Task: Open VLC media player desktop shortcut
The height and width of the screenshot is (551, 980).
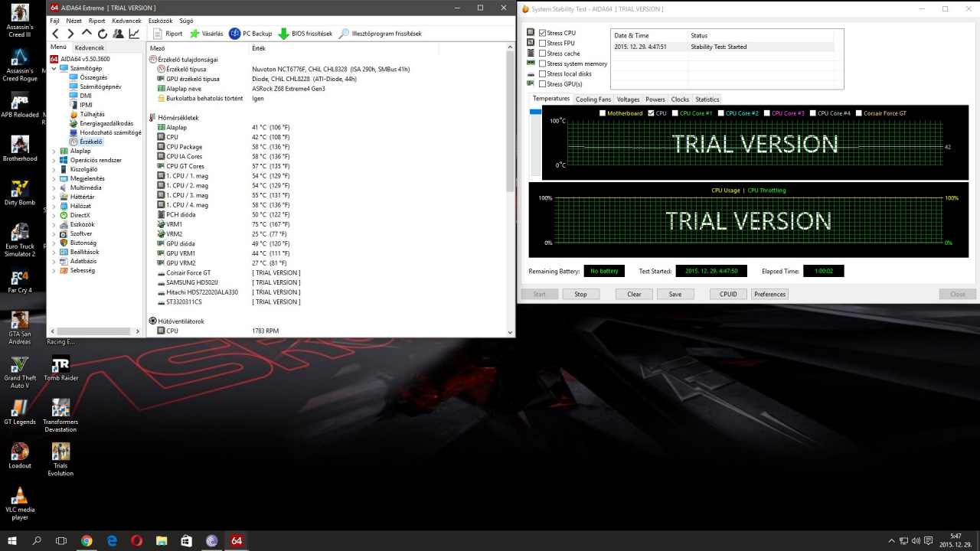Action: tap(20, 504)
